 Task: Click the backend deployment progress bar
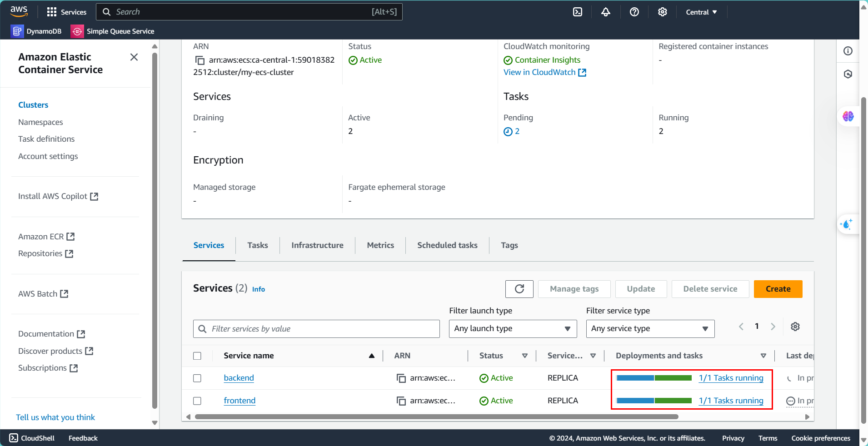(x=654, y=378)
